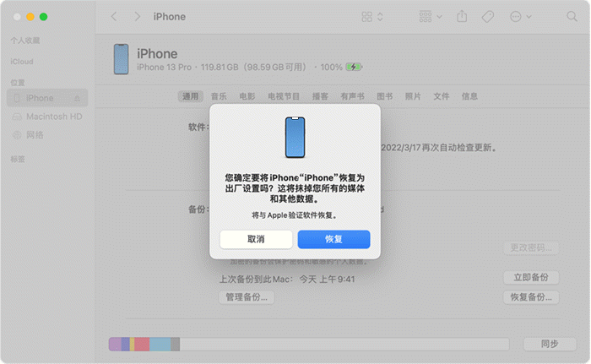Image resolution: width=591 pixels, height=364 pixels.
Task: Click the Tags toolbar icon
Action: click(x=488, y=17)
